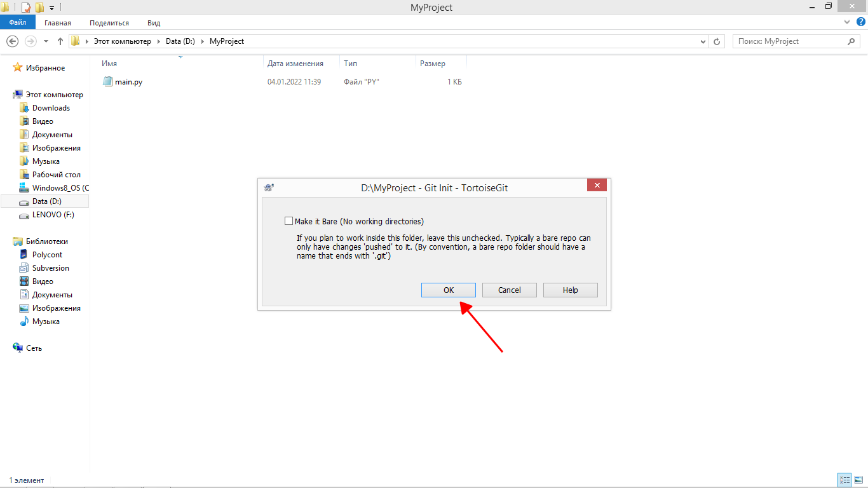The width and height of the screenshot is (868, 488).
Task: Check the Make it Bare checkbox
Action: [289, 221]
